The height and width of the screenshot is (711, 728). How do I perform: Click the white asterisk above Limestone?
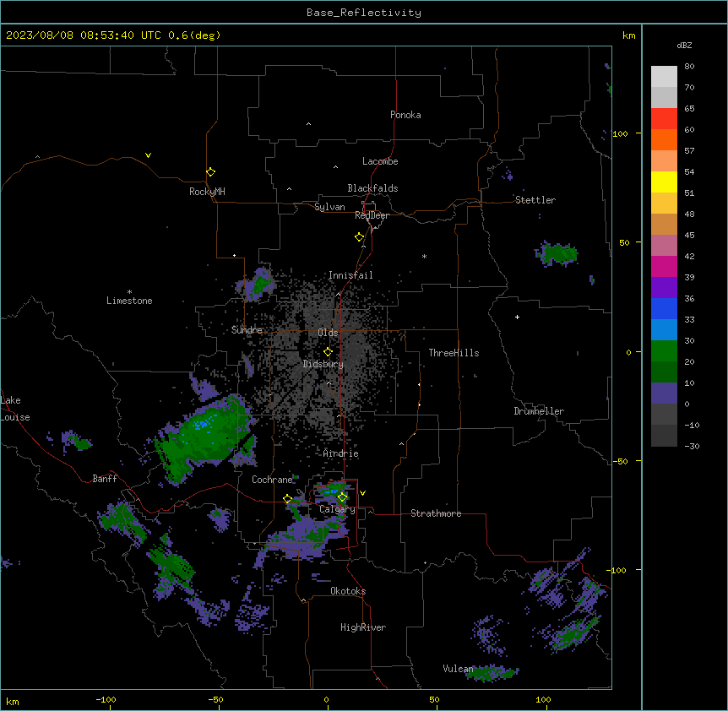tap(129, 292)
